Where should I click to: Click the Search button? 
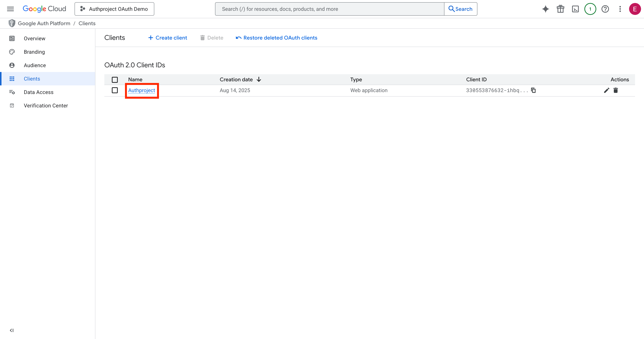460,9
